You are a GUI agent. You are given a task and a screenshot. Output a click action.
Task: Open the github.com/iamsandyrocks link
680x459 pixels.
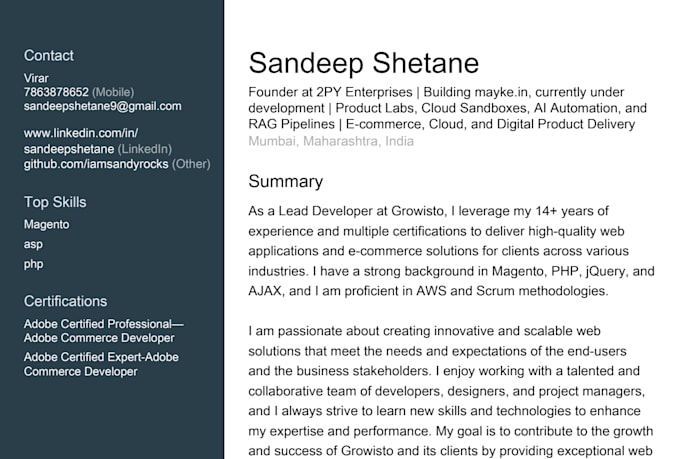click(x=96, y=164)
